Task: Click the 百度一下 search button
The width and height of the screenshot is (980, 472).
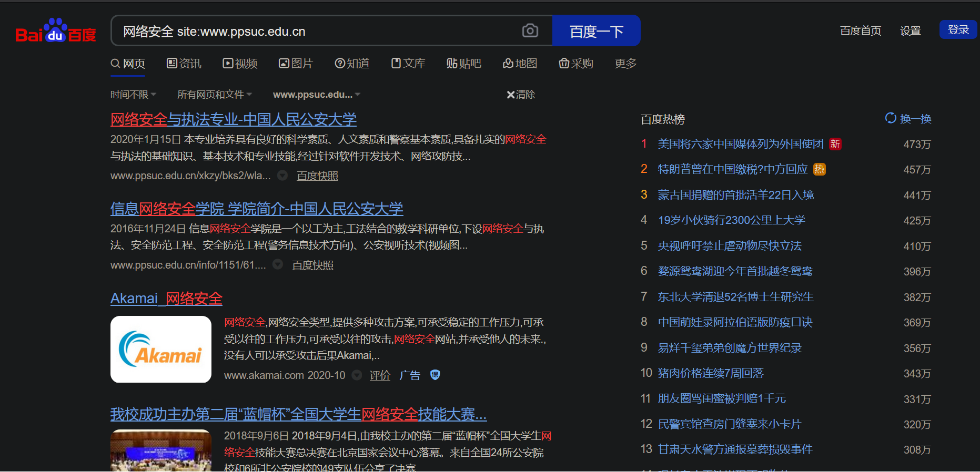Action: point(596,31)
